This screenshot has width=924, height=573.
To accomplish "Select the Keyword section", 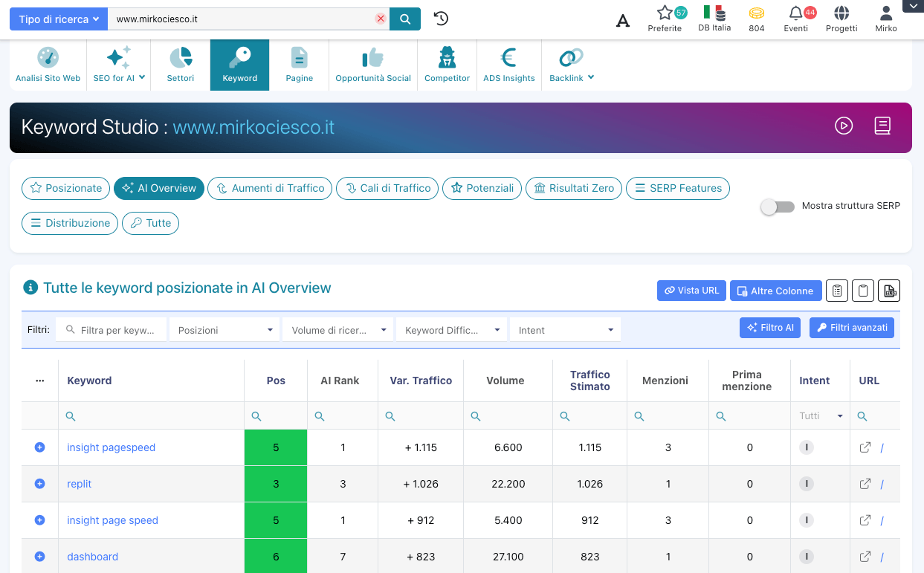I will point(240,65).
